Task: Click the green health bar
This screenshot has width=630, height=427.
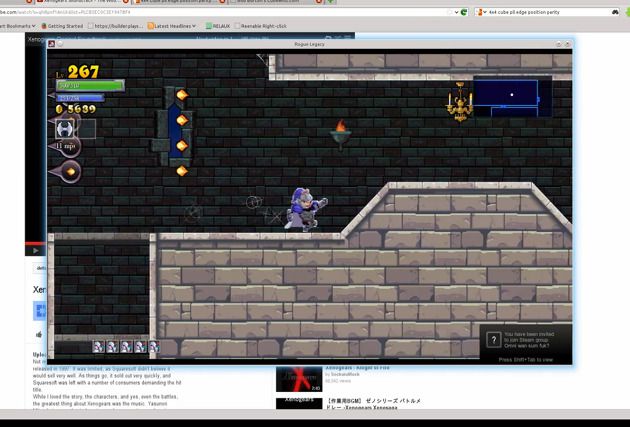Action: click(x=90, y=86)
